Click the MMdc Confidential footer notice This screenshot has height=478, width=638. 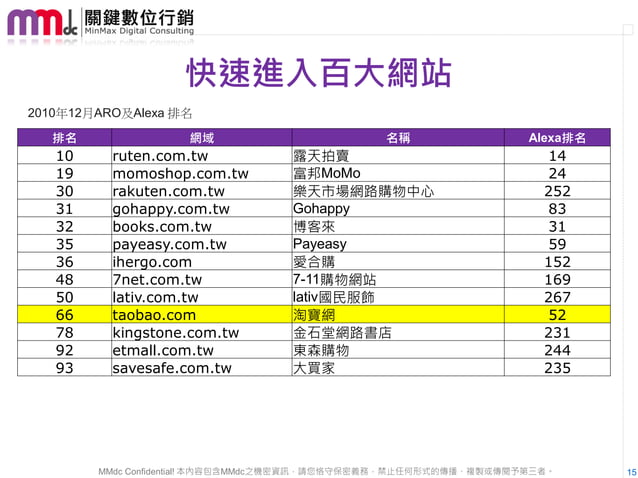[x=325, y=471]
